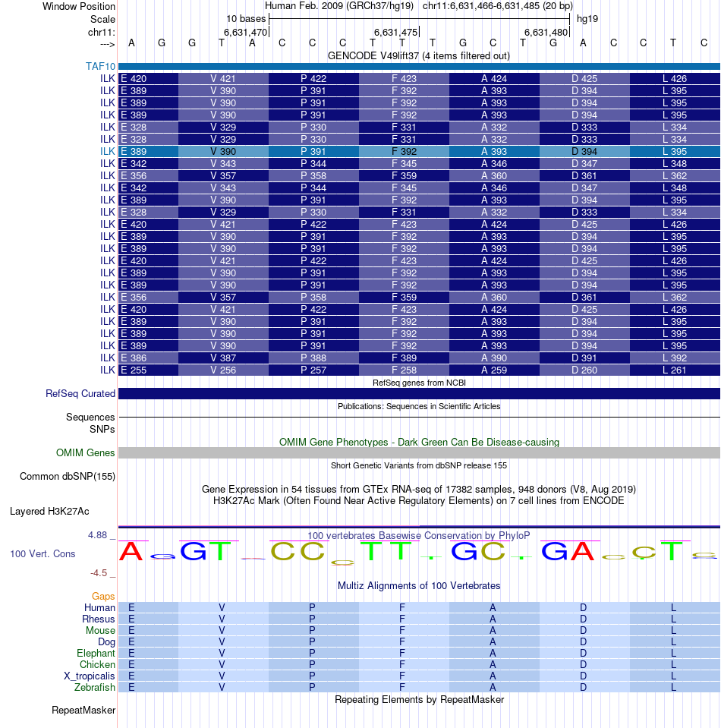Viewport: 721px width, 728px height.
Task: Click the TAF10 blue transcript bar
Action: point(419,66)
